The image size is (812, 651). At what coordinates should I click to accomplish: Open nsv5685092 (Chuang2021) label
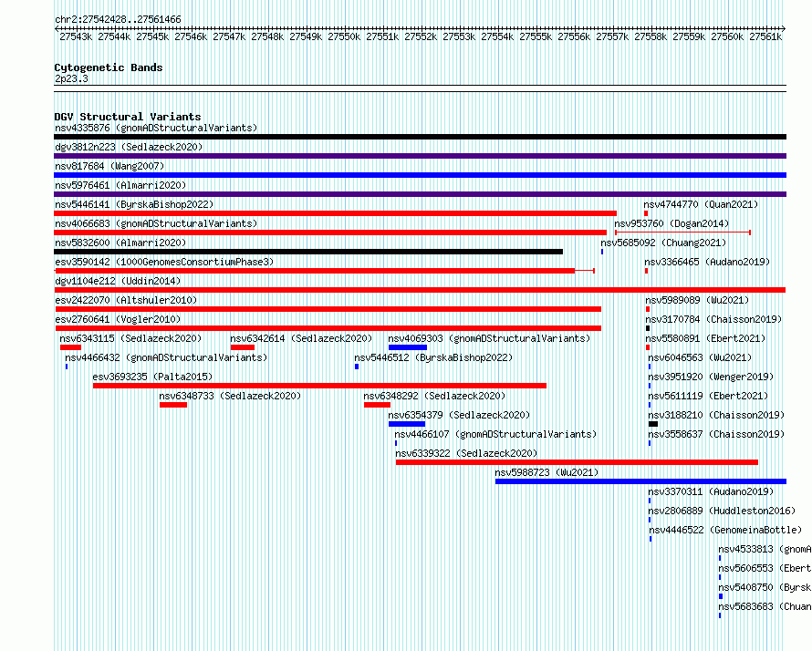664,243
